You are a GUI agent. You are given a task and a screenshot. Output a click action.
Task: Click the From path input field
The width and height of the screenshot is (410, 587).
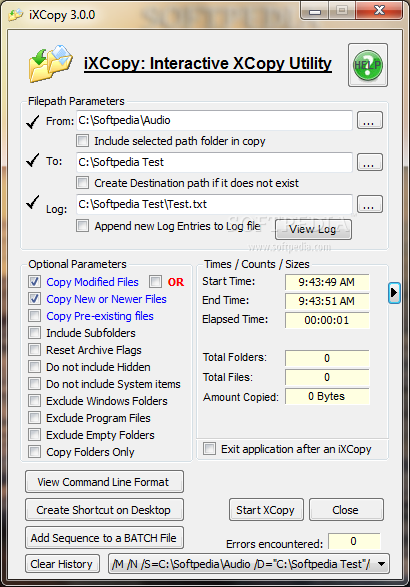tap(214, 121)
